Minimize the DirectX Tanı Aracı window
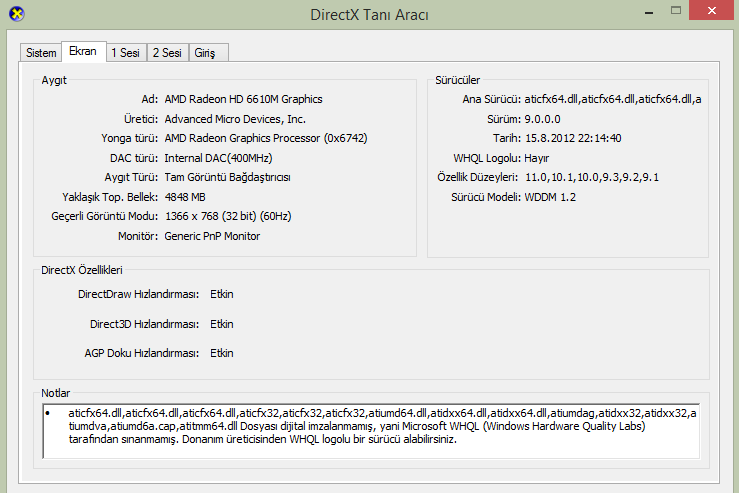 pos(649,11)
